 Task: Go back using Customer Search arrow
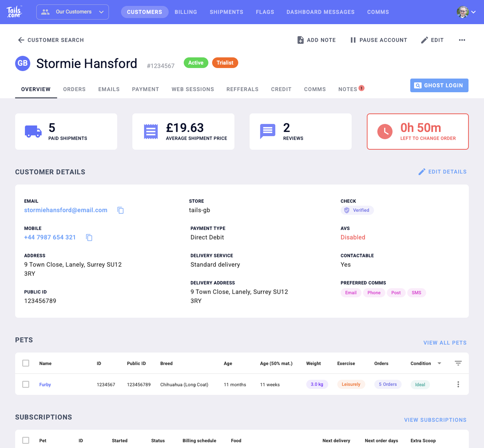[21, 40]
